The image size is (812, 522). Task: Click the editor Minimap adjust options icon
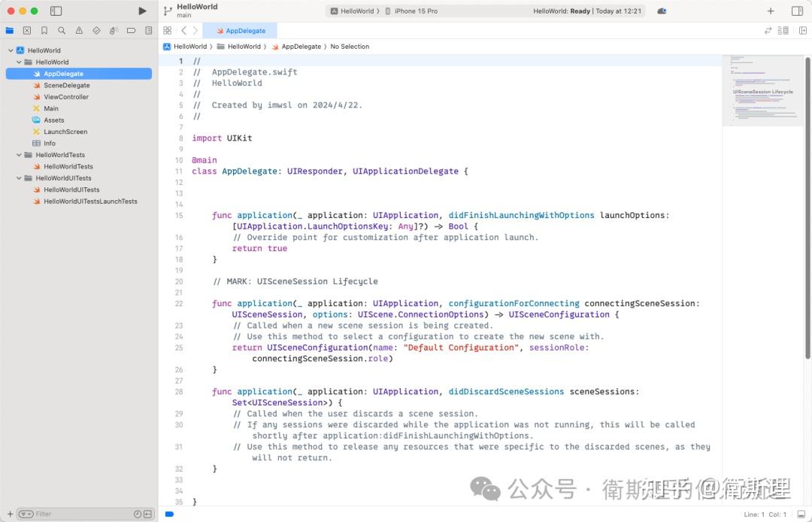pyautogui.click(x=785, y=30)
